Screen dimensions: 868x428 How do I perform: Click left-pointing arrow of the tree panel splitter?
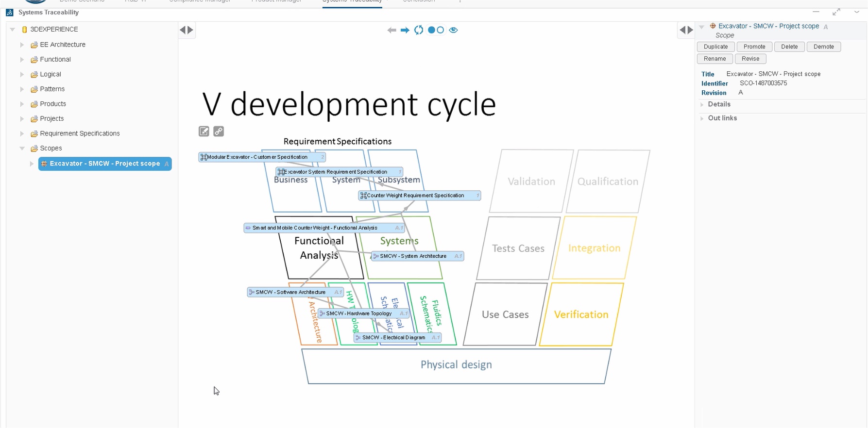coord(183,30)
